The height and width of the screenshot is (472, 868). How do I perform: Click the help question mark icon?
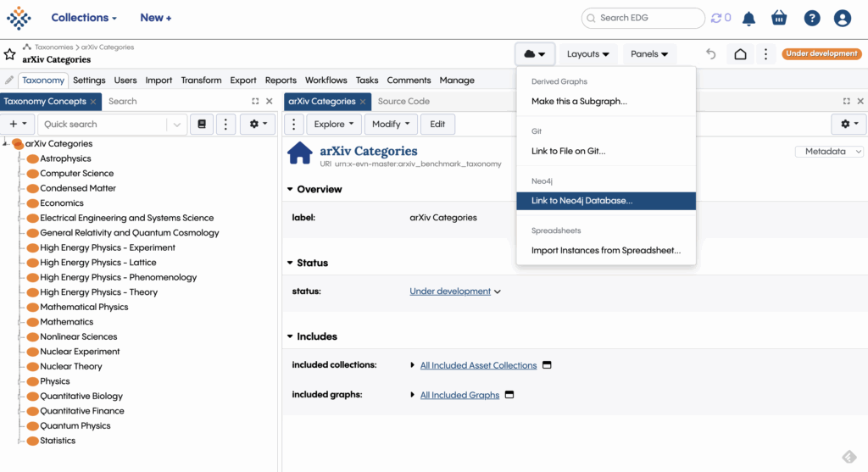tap(811, 18)
